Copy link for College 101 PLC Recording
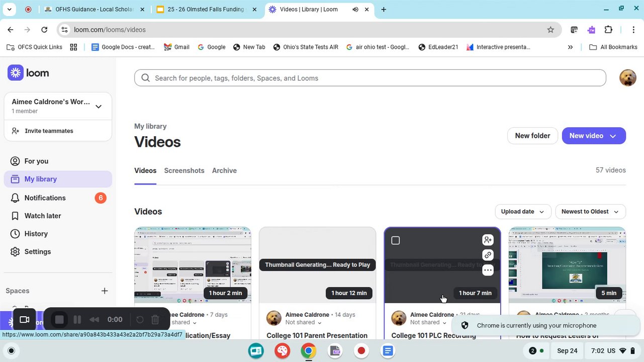This screenshot has height=362, width=644. 487,255
